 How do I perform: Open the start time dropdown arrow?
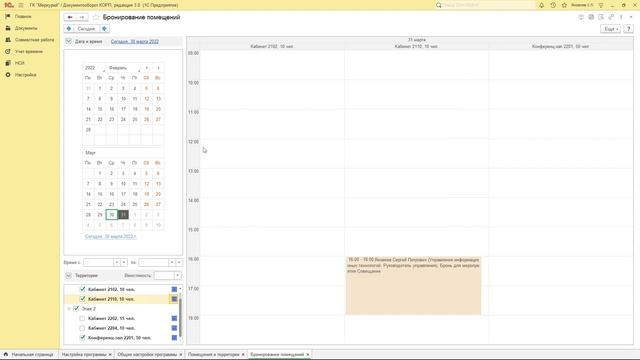[x=117, y=262]
